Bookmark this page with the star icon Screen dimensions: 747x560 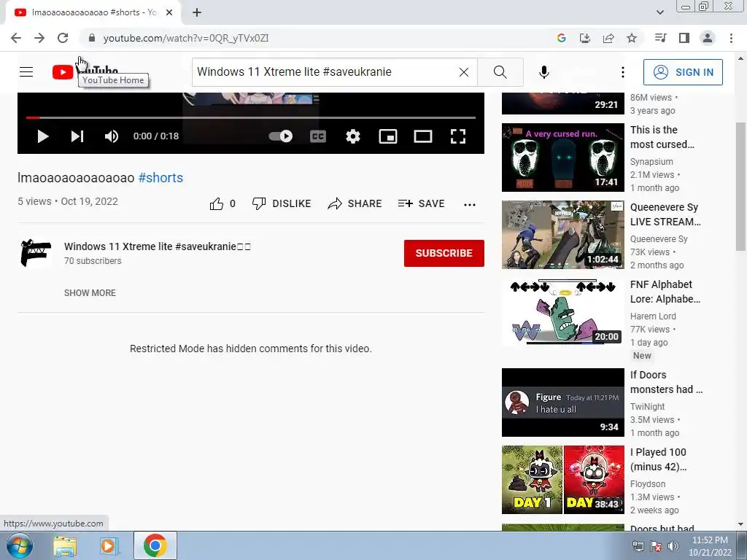[x=632, y=38]
